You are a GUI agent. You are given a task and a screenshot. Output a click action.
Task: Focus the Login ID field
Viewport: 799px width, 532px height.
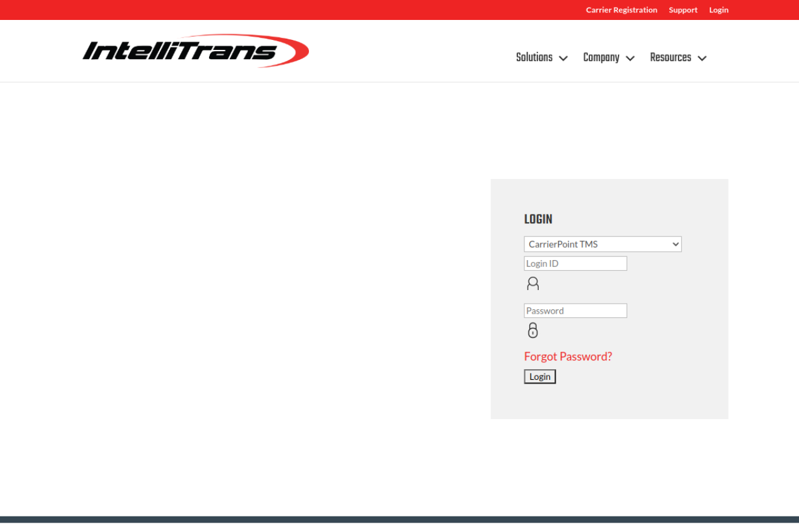coord(575,263)
